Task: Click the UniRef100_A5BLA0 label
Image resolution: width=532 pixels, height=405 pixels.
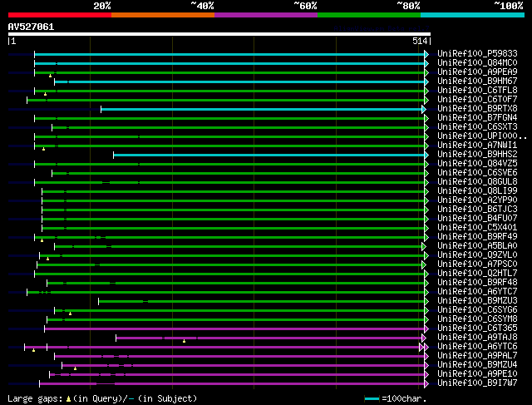Action: point(477,246)
